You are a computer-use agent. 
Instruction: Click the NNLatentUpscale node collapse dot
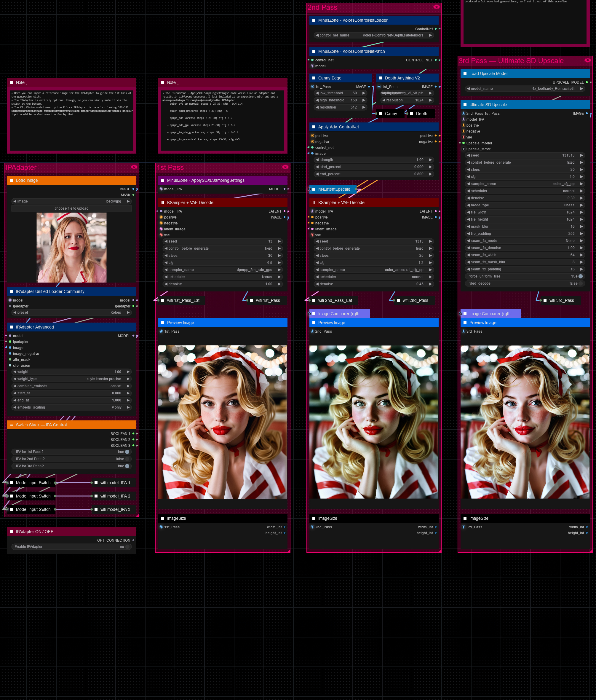point(309,189)
